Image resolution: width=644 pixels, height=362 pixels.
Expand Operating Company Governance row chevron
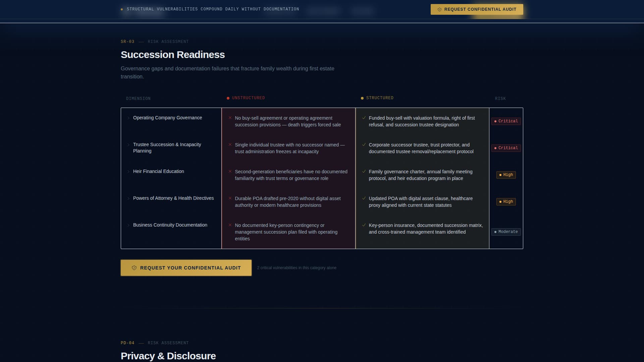coord(128,118)
